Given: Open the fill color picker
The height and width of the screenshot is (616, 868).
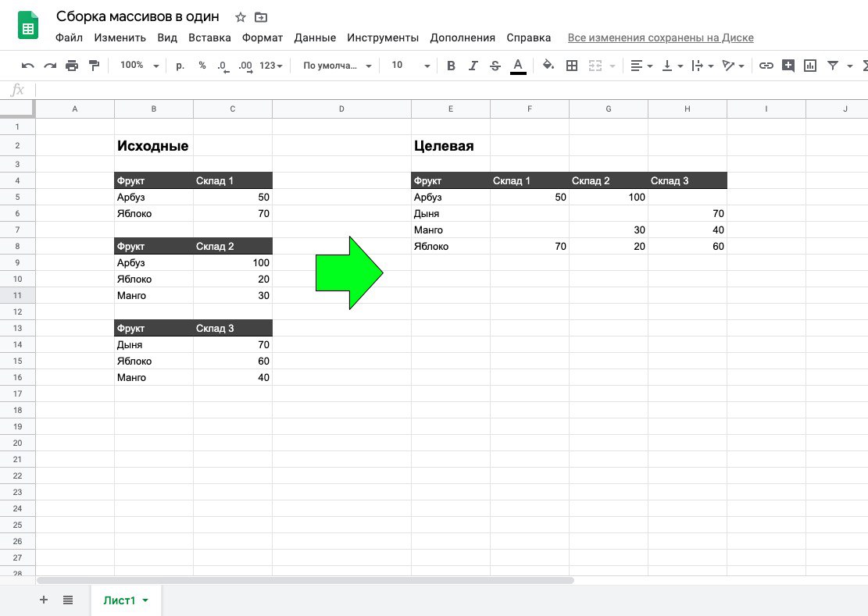Looking at the screenshot, I should click(x=548, y=66).
